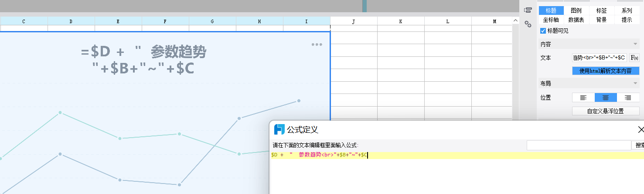Switch to the 图例 tab
The width and height of the screenshot is (644, 194).
coord(576,10)
